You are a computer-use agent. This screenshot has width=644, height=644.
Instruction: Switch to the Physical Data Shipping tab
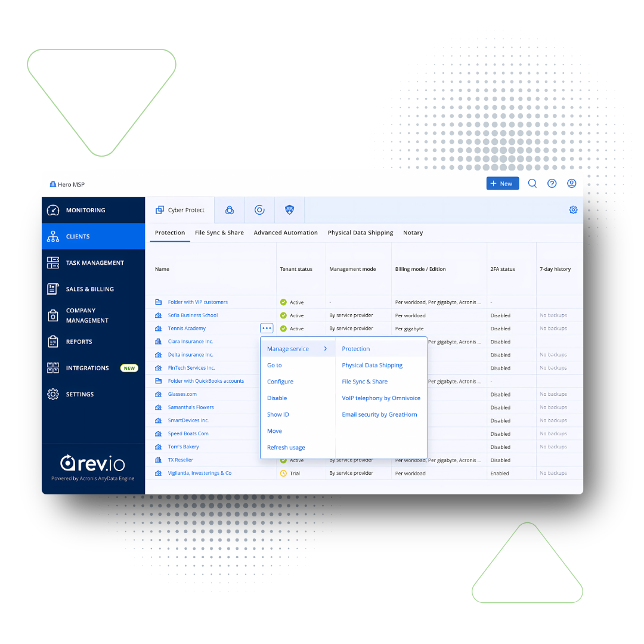(x=360, y=233)
